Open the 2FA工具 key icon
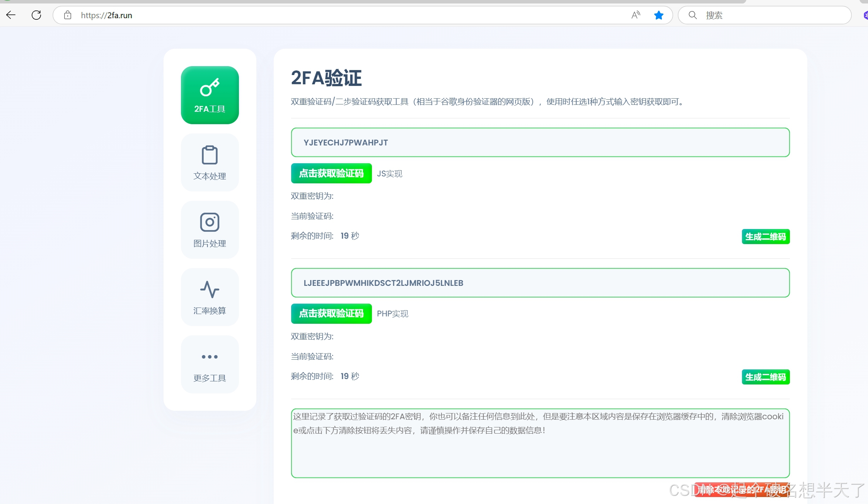Screen dimensions: 868x504 coord(210,88)
